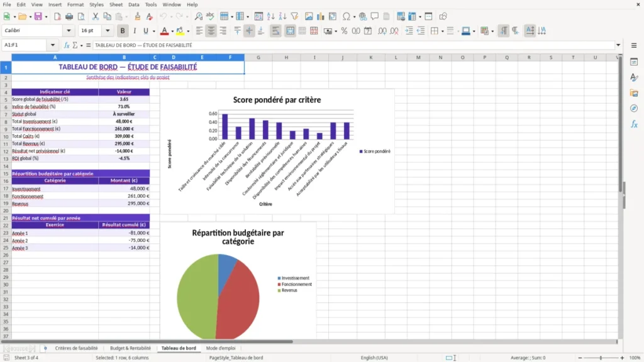Screen dimensions: 644x362
Task: Open the Select Function sum dropdown
Action: [x=81, y=45]
